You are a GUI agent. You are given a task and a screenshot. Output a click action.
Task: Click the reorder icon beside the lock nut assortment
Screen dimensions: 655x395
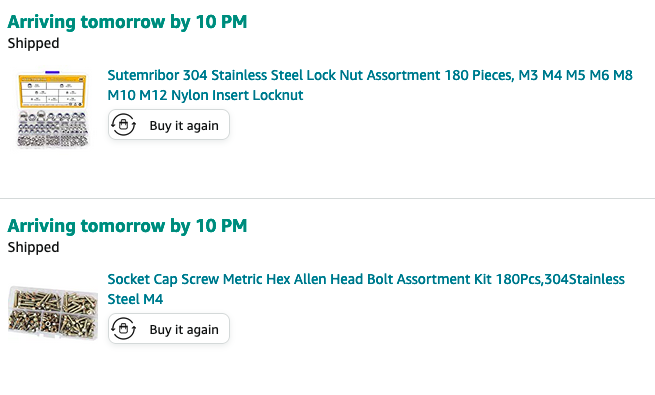(123, 125)
